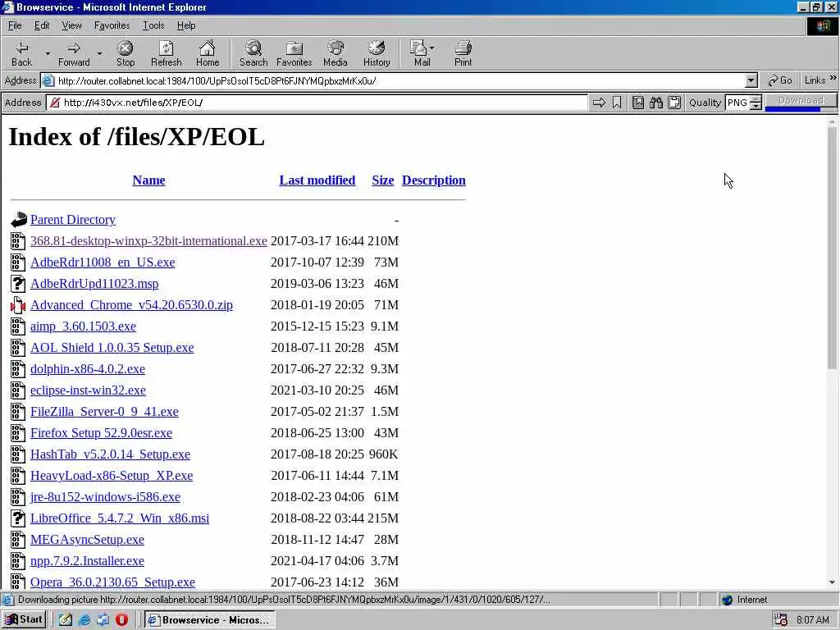Open the Search pane
Image resolution: width=840 pixels, height=630 pixels.
[253, 54]
